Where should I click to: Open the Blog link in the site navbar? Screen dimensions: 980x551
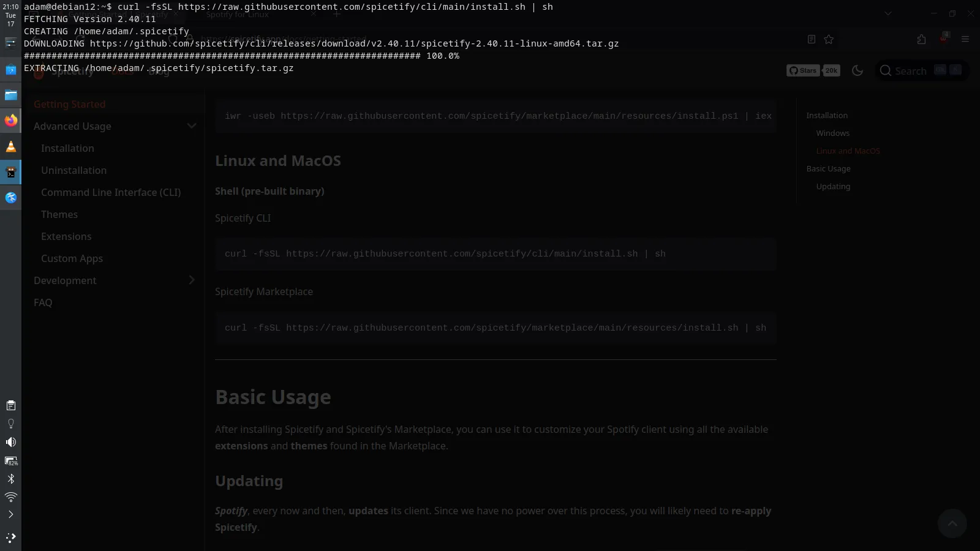(x=159, y=71)
